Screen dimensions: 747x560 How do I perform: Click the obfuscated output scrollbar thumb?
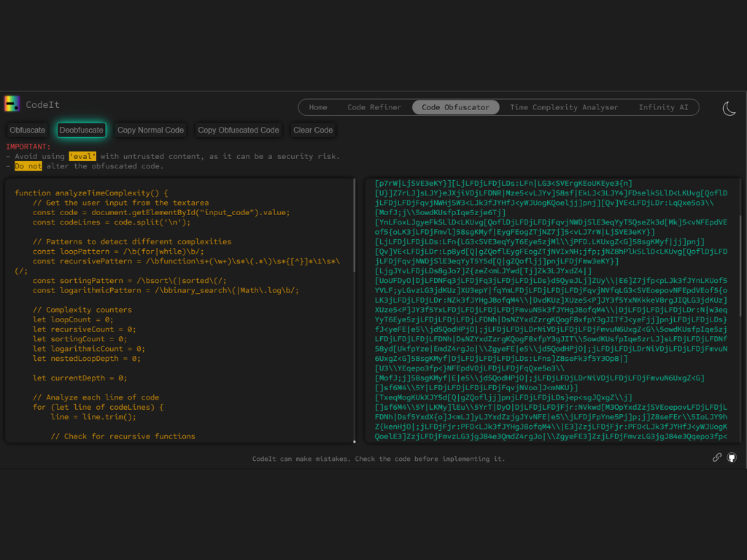point(740,265)
